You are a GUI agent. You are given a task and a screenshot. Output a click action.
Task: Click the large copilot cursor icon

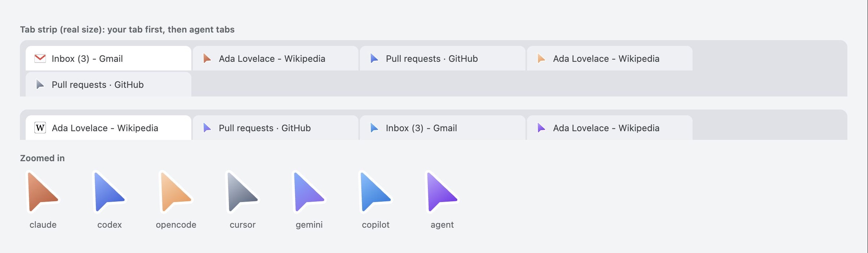[x=375, y=192]
